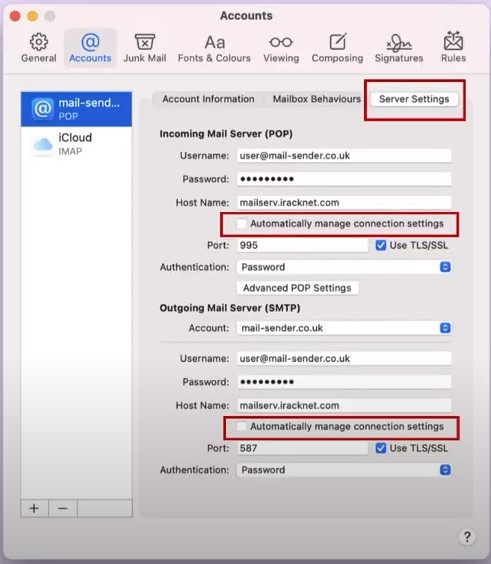491x564 pixels.
Task: Open the Rules preferences pane
Action: coord(453,48)
